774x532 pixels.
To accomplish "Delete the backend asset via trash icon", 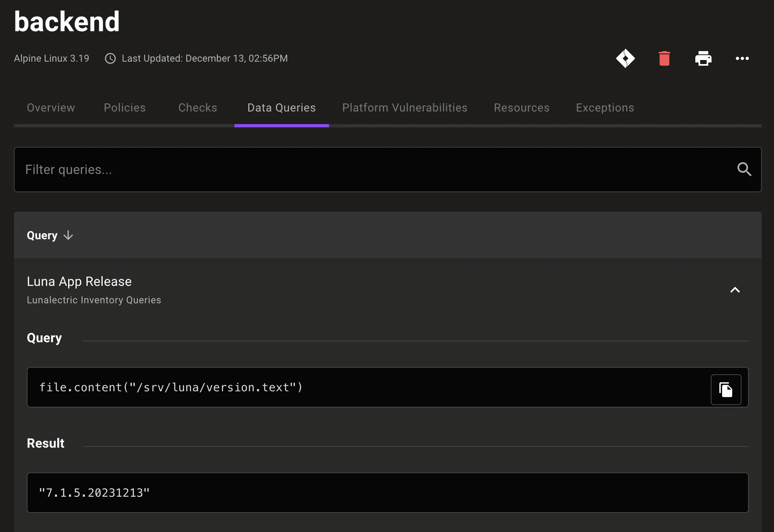I will point(664,58).
